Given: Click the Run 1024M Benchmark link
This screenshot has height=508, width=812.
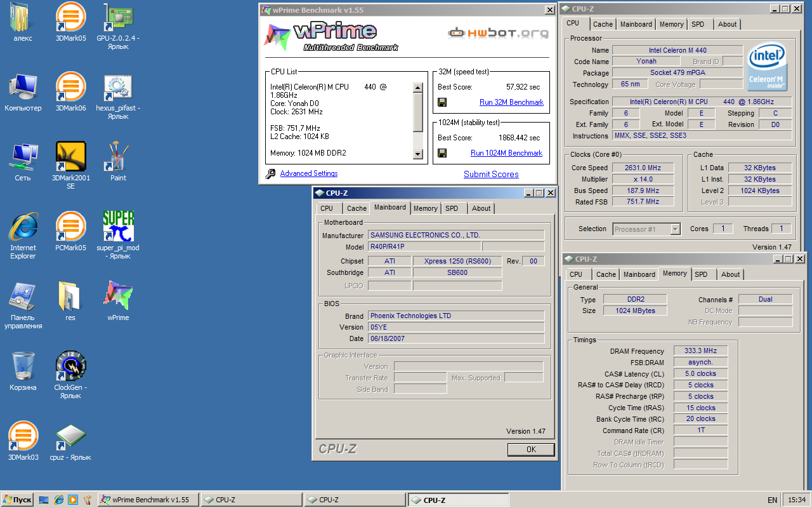Looking at the screenshot, I should click(506, 153).
